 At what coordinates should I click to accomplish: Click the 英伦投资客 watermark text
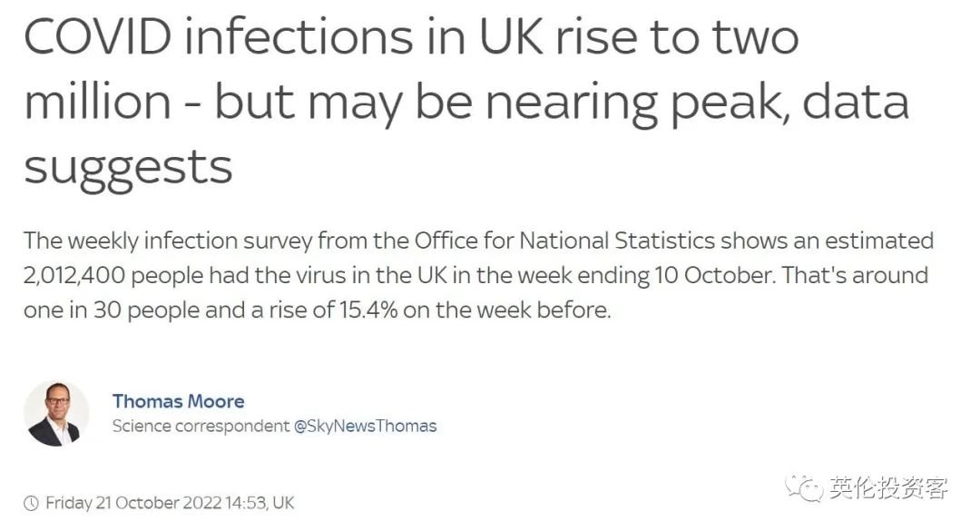888,487
